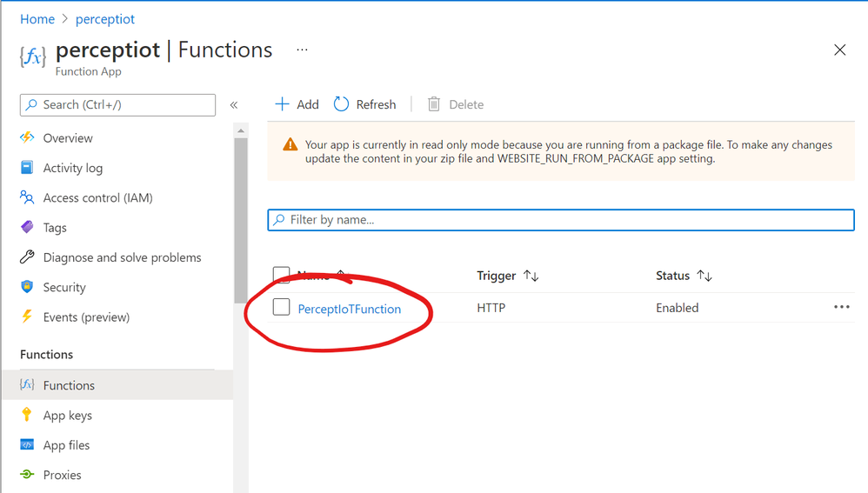Click the Filter by name field
Screen dimensions: 868x493
(561, 220)
